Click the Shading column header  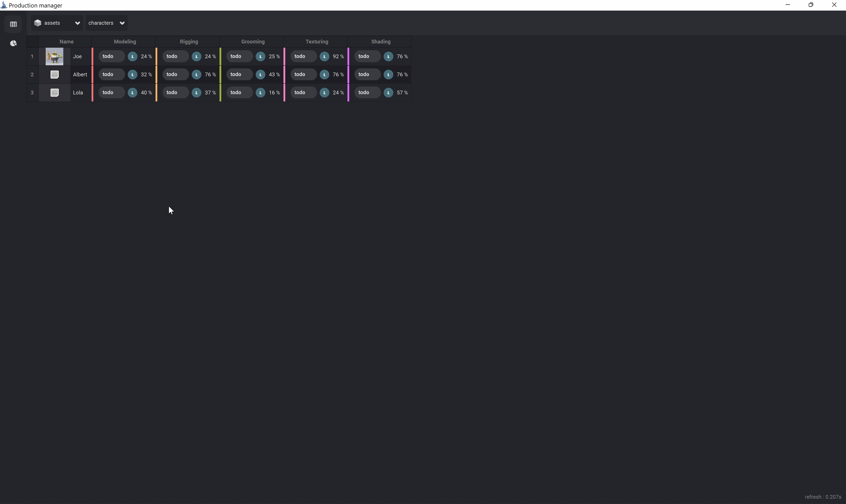point(381,41)
